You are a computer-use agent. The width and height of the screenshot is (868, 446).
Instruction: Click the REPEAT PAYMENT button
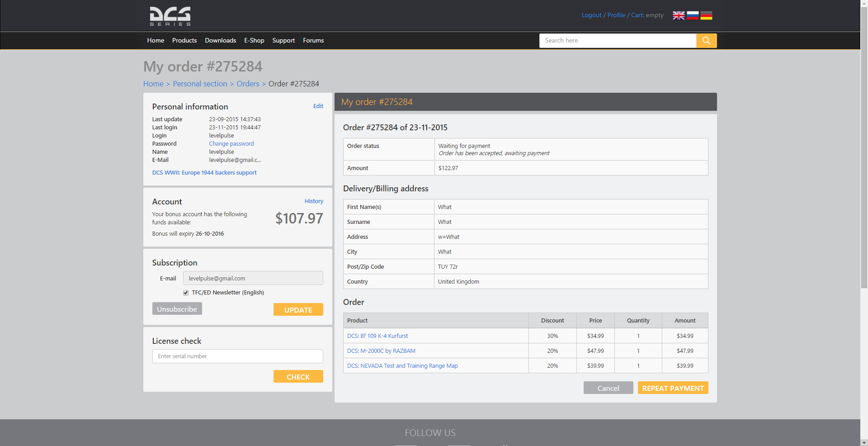pyautogui.click(x=673, y=388)
